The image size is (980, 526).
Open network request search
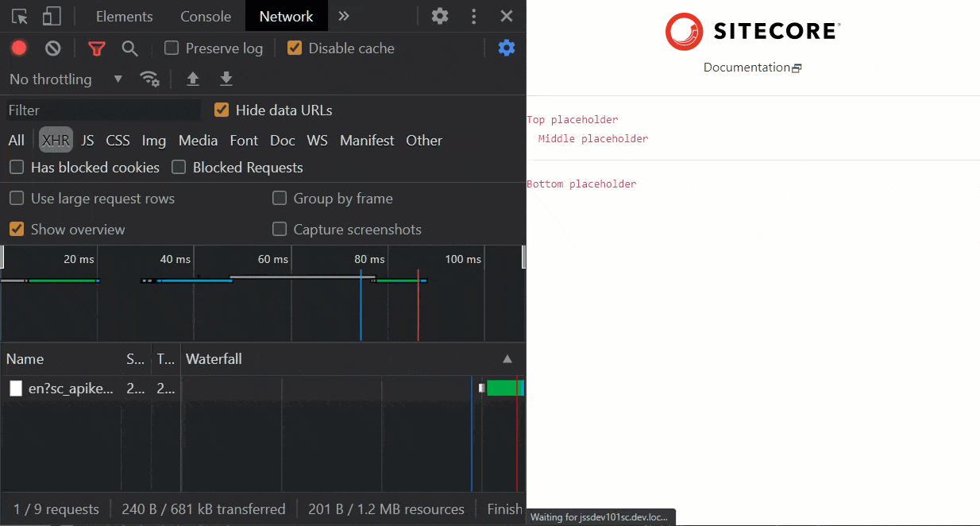tap(129, 48)
